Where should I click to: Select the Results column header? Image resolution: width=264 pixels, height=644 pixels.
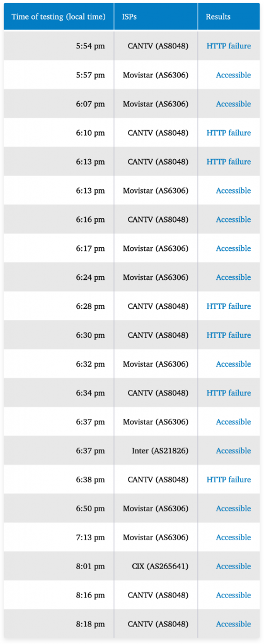[229, 16]
